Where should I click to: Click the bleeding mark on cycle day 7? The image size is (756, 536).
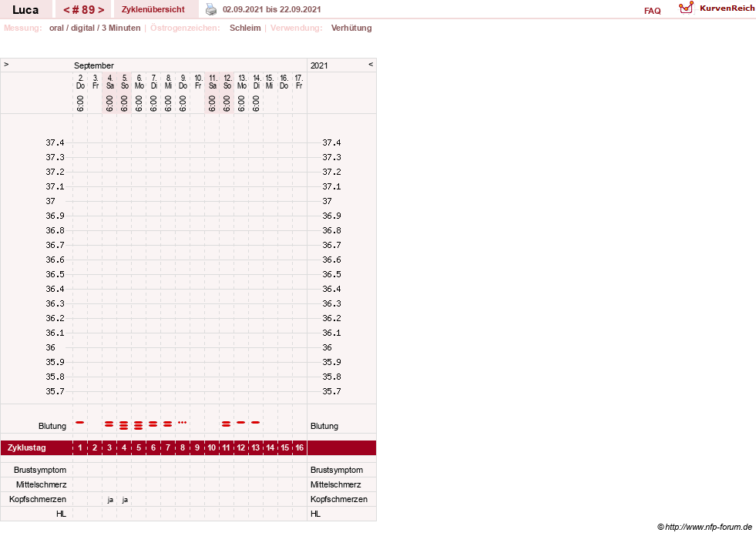tap(167, 424)
